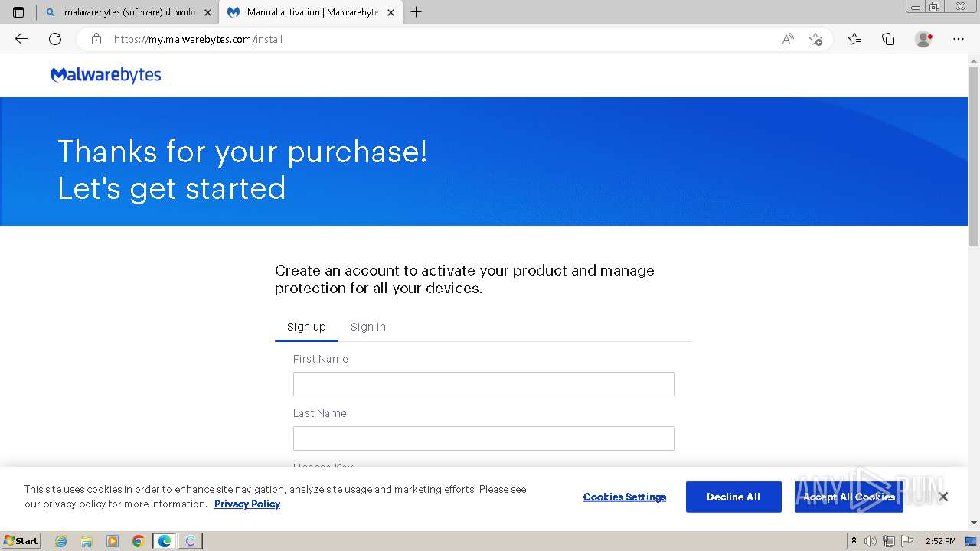Dismiss the cookie banner with X
The width and height of the screenshot is (980, 551).
tap(943, 497)
